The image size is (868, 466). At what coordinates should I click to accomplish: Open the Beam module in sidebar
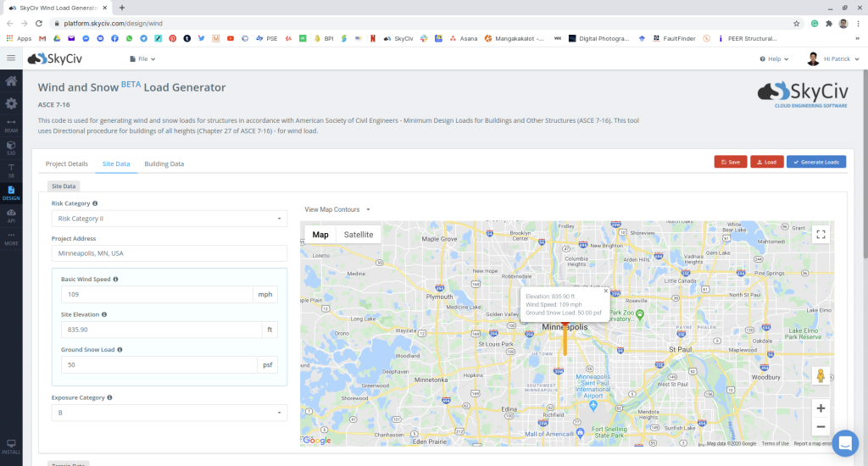coord(11,125)
